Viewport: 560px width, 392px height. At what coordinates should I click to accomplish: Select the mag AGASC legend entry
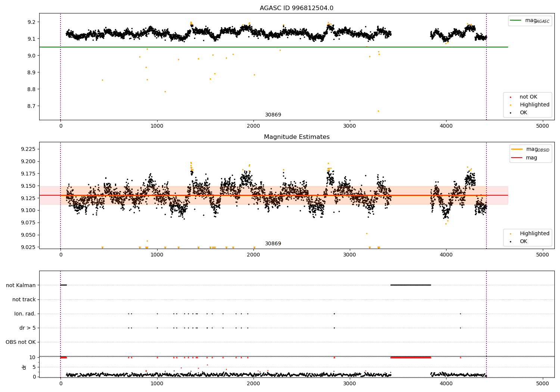pyautogui.click(x=530, y=21)
